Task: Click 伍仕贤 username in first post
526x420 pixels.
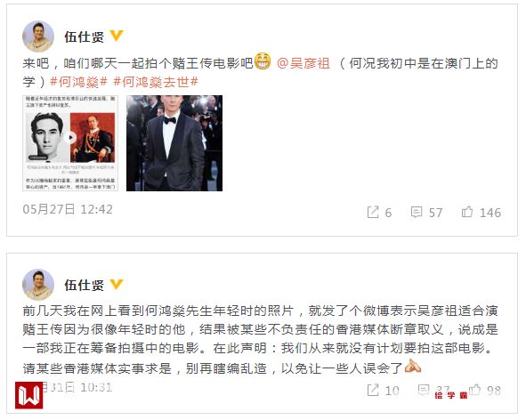Action: [x=85, y=36]
